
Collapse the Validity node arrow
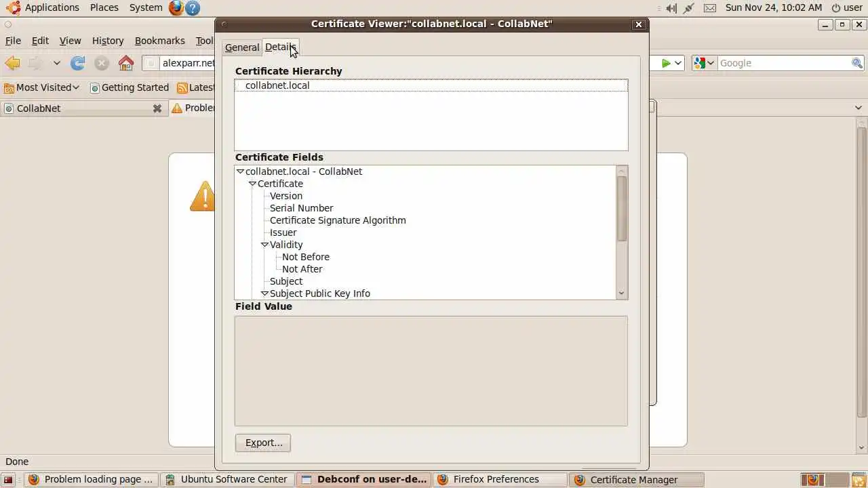pos(264,245)
